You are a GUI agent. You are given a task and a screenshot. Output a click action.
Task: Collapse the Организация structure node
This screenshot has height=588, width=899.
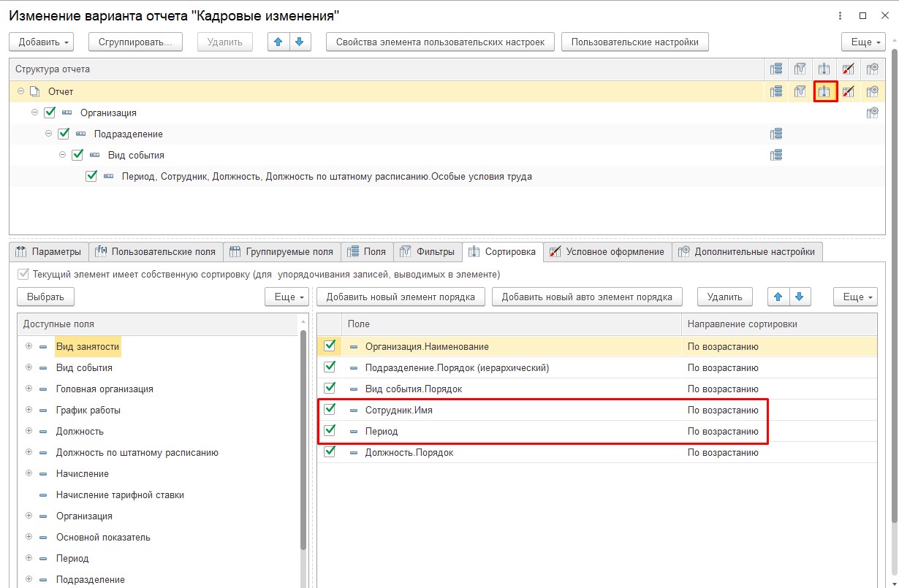(34, 112)
